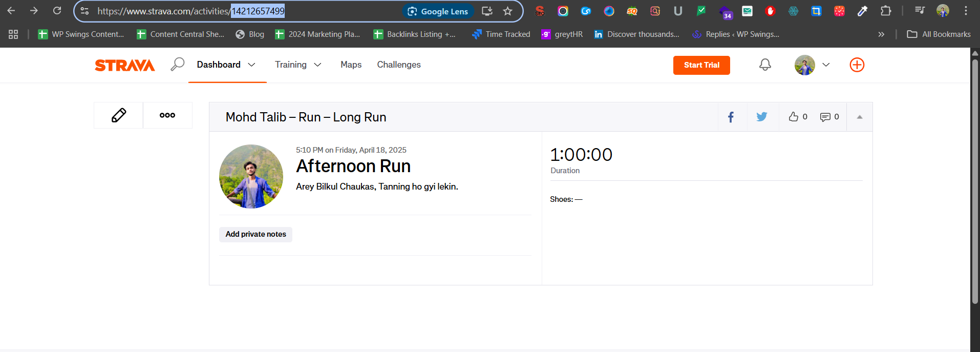Click the Google Lens button
980x352 pixels.
pyautogui.click(x=438, y=11)
